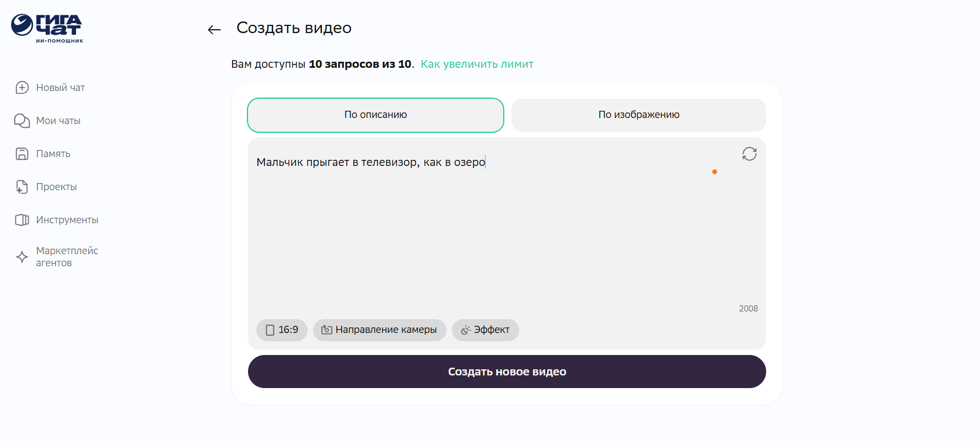Click the Новый чат plus icon
This screenshot has width=980, height=441.
22,88
